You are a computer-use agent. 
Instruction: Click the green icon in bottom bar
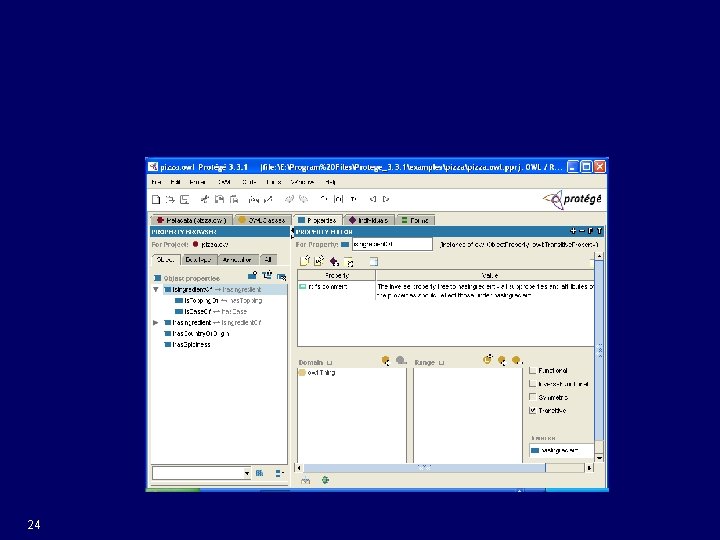pyautogui.click(x=326, y=480)
